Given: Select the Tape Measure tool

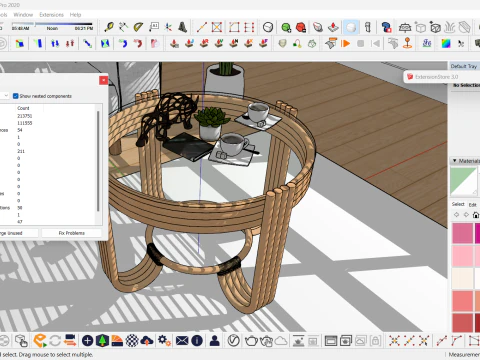Looking at the screenshot, I should click(x=109, y=27).
